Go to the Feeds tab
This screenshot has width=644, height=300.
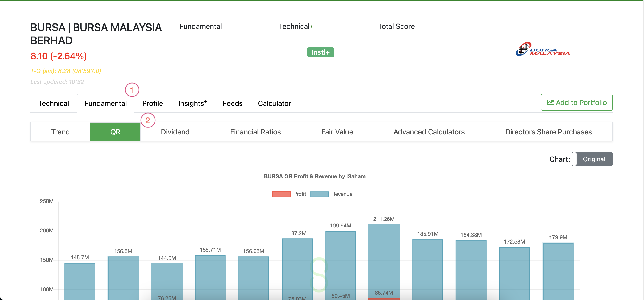click(232, 103)
